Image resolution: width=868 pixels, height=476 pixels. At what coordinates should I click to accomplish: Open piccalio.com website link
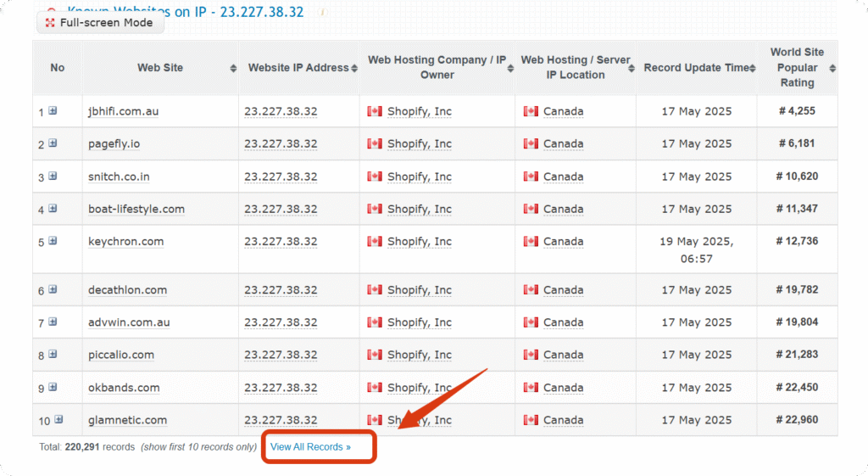click(121, 355)
